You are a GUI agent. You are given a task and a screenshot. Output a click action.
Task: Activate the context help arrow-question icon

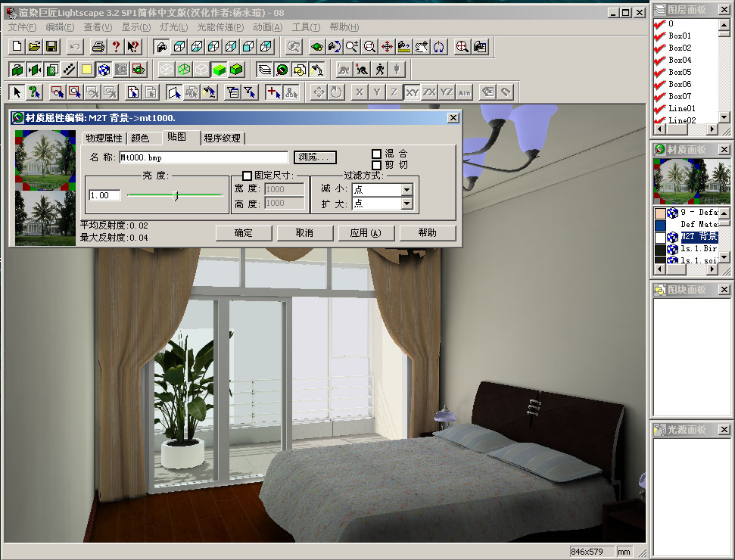(133, 46)
